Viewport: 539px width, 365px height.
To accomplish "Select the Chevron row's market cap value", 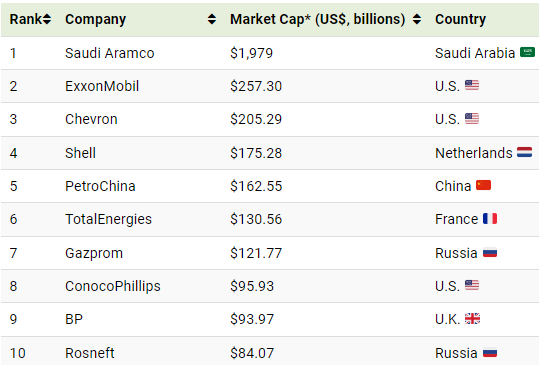I will pyautogui.click(x=256, y=119).
